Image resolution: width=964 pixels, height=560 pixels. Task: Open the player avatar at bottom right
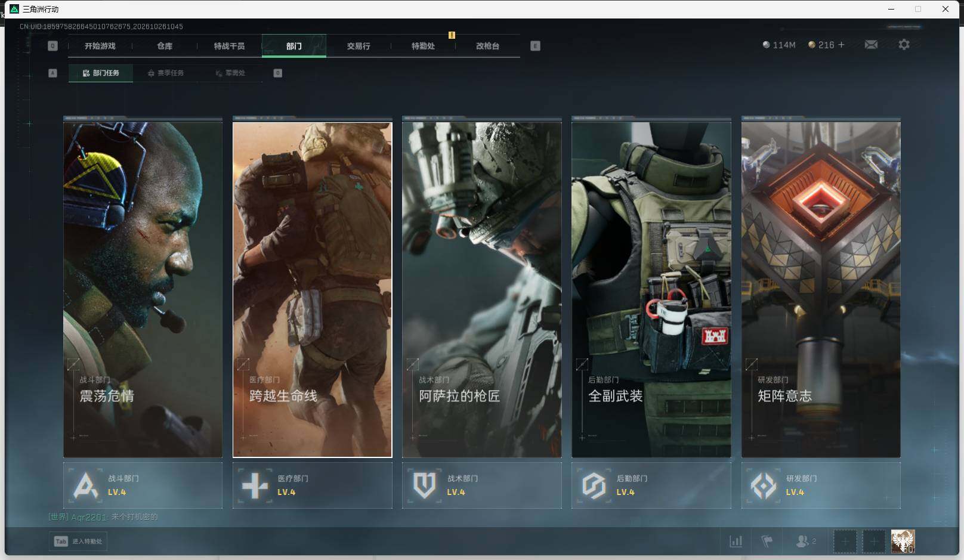[903, 542]
